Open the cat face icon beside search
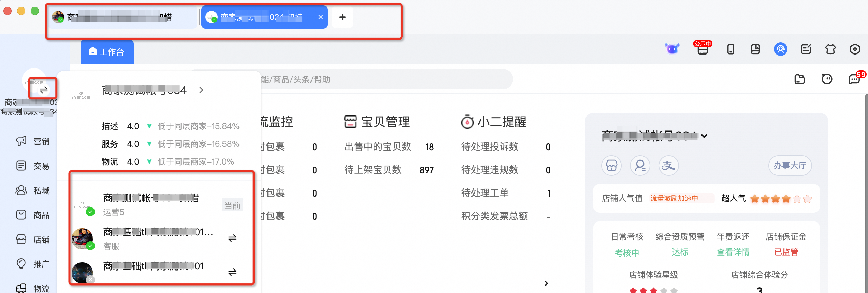This screenshot has width=868, height=293. (827, 79)
